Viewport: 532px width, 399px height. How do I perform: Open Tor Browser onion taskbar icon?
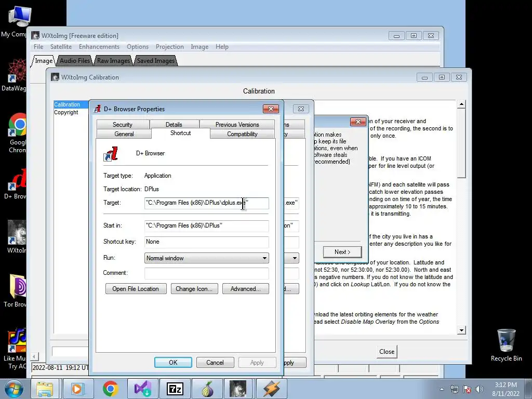point(207,389)
